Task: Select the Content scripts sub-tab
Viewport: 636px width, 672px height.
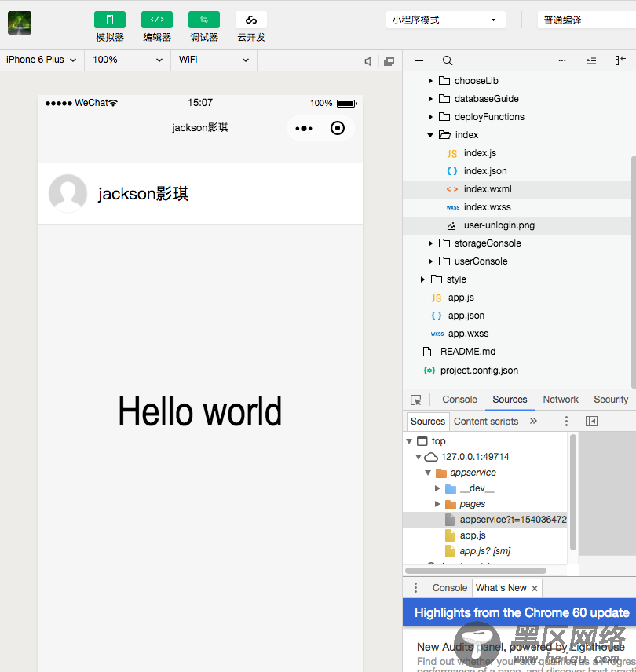Action: click(x=486, y=422)
